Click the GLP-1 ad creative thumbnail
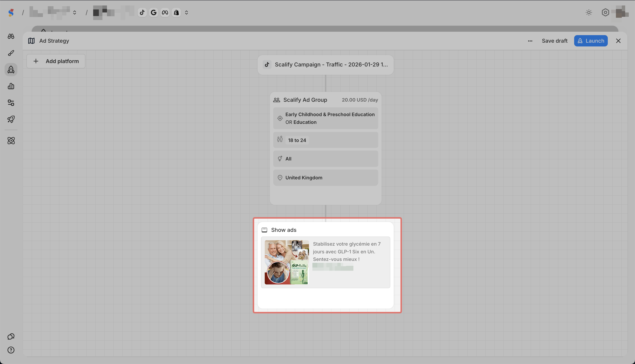 (x=287, y=262)
